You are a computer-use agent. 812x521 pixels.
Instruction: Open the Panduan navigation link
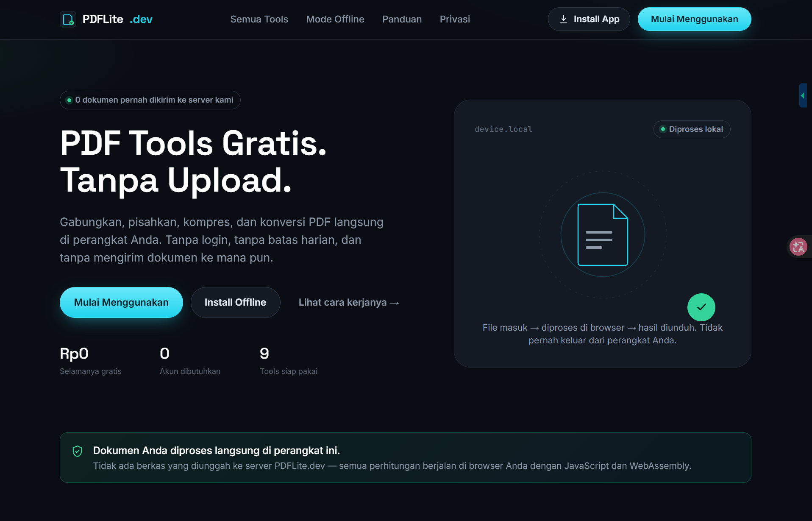[402, 19]
